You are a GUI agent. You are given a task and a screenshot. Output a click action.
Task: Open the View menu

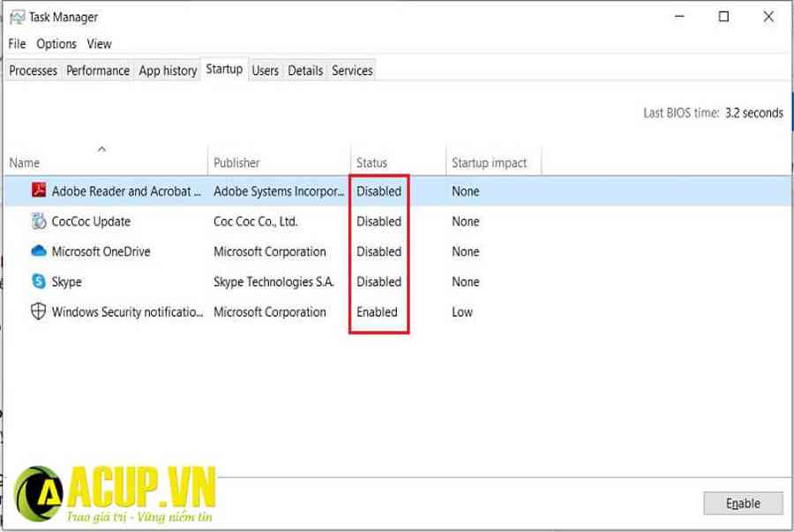point(99,44)
